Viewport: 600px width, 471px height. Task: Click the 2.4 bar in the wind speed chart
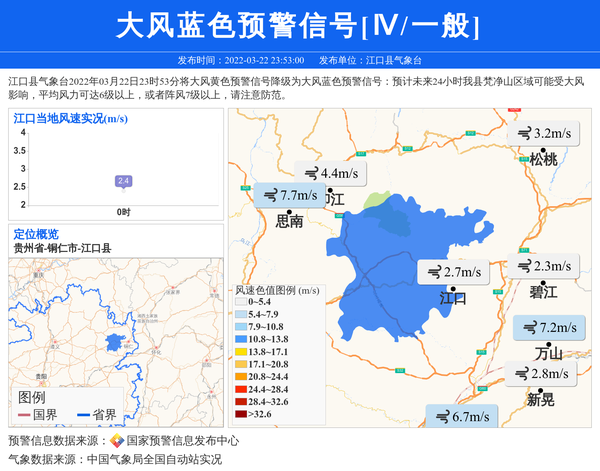coord(123,181)
